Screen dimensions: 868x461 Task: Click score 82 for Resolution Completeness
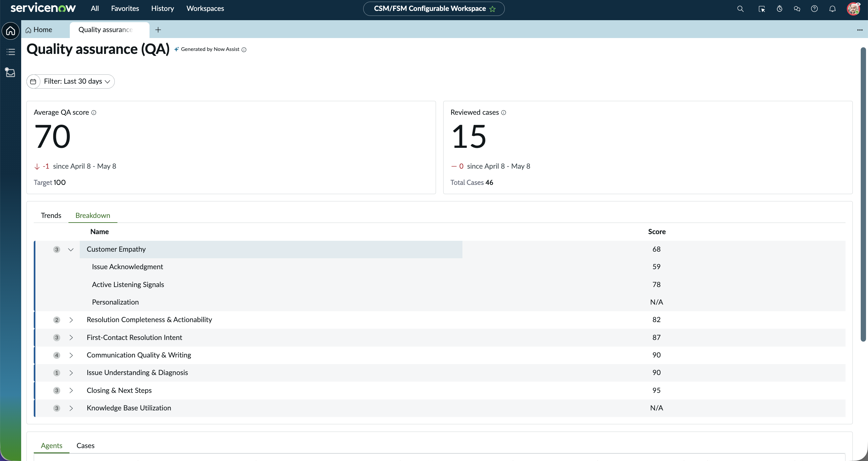(x=656, y=320)
